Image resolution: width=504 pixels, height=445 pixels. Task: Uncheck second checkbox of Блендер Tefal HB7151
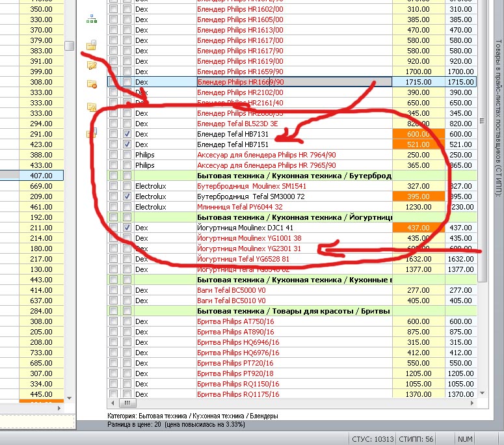click(127, 144)
